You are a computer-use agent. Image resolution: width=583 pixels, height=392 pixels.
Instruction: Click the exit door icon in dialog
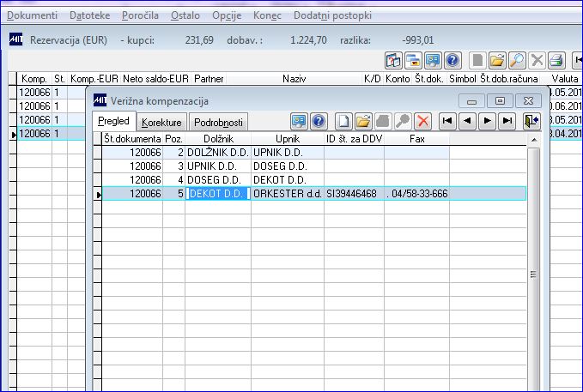[531, 121]
